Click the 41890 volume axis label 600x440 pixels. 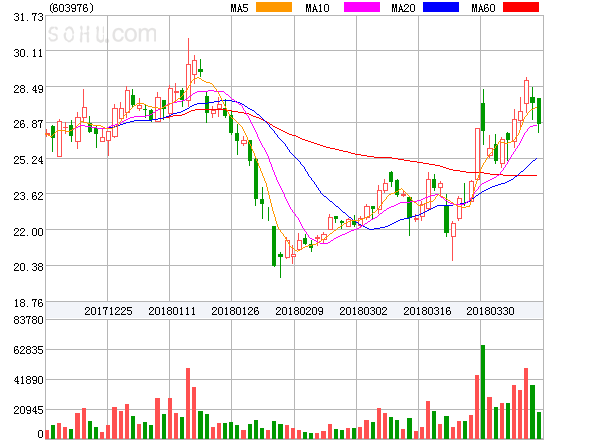28,380
